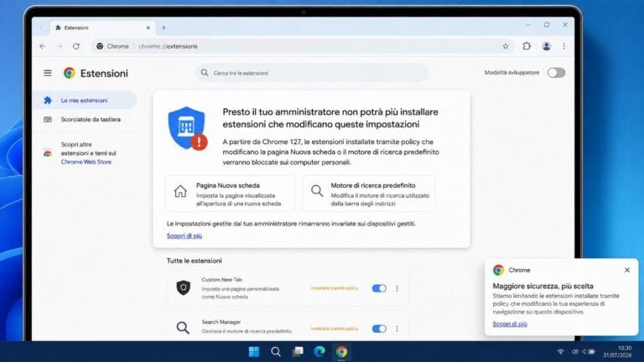Open Chrome's three-dot main menu

(563, 46)
